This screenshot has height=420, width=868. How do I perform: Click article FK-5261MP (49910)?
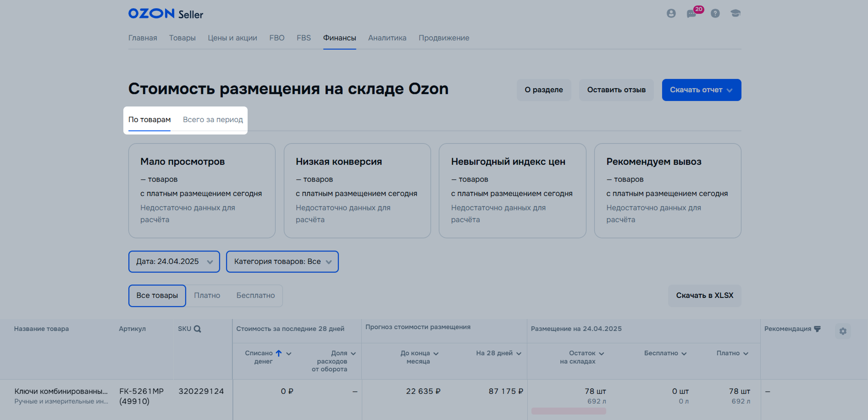[x=141, y=396]
